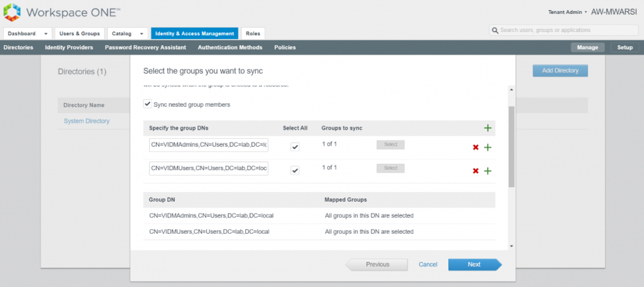Uncheck Select All for the VIDMUsers DN

pos(295,171)
